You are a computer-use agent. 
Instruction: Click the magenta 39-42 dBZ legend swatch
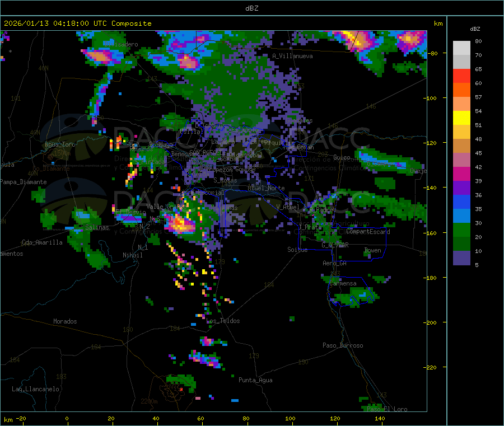[x=461, y=174]
